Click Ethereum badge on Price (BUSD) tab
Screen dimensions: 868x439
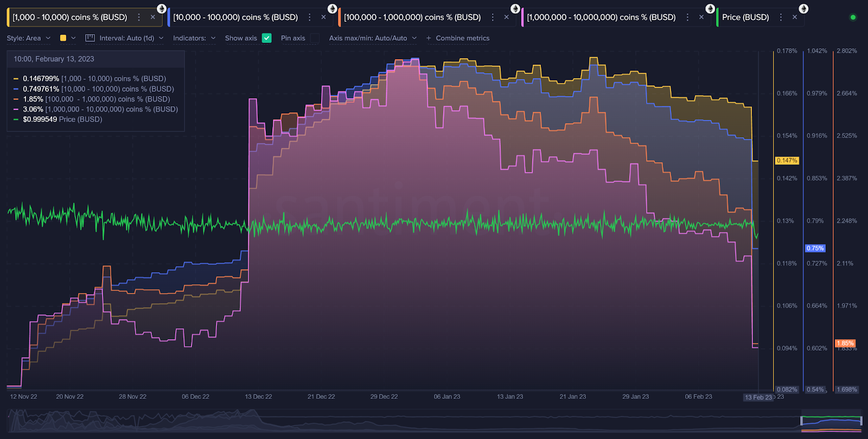point(803,9)
